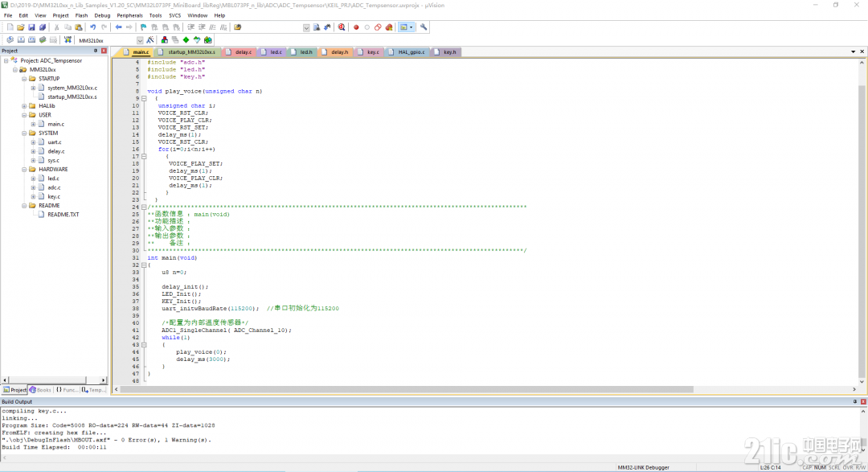Click the Open file toolbar icon
Image resolution: width=868 pixels, height=472 pixels.
click(20, 27)
